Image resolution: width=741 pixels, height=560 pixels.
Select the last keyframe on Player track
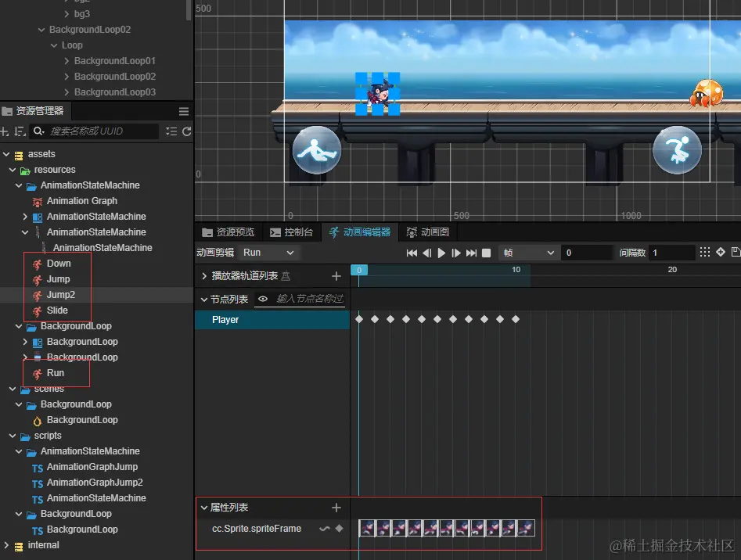[516, 319]
